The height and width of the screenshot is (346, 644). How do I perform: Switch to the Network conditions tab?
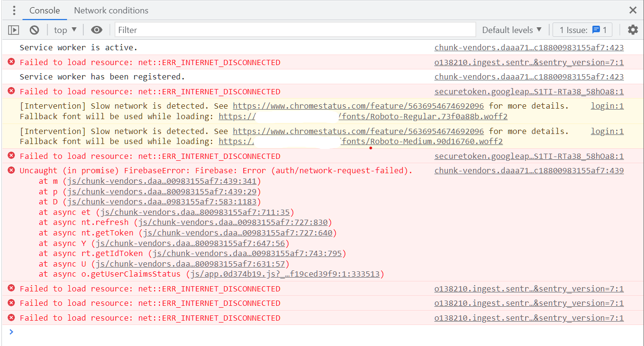coord(111,10)
